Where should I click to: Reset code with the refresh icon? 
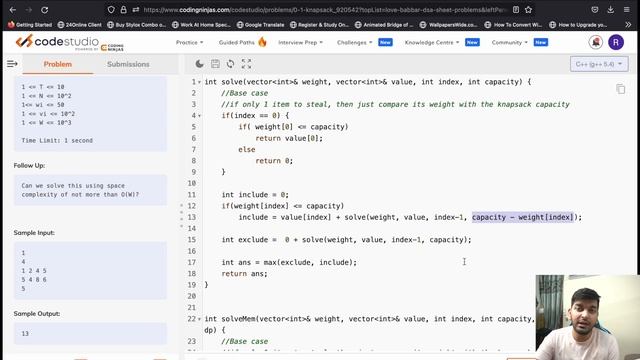(231, 64)
